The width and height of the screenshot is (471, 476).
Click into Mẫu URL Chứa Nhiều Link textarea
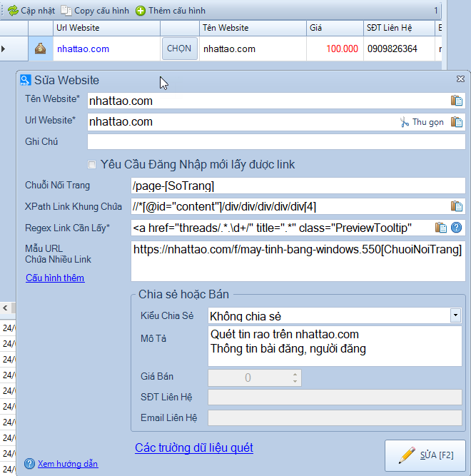298,261
